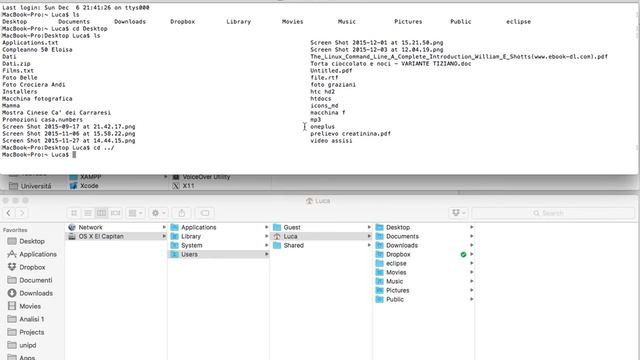Open Public folder in Luca column
Screen dimensions: 640x360
pyautogui.click(x=424, y=299)
